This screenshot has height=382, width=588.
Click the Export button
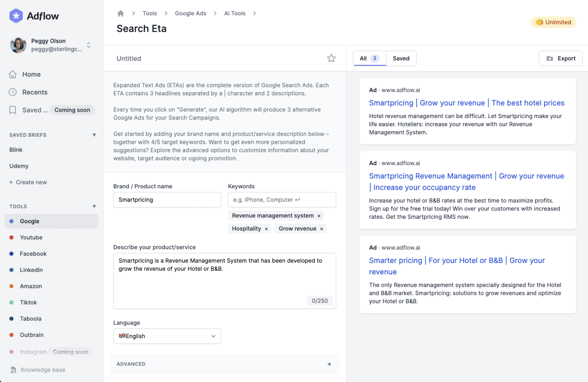point(560,59)
